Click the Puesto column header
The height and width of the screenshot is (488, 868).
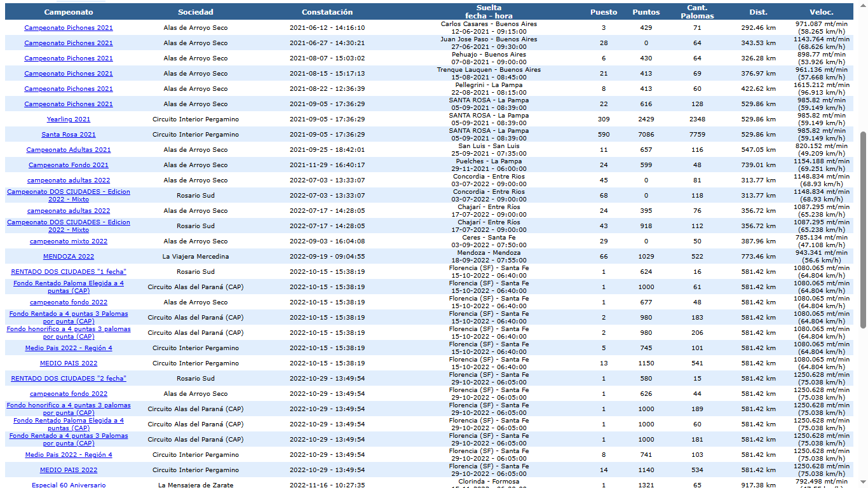tap(604, 12)
